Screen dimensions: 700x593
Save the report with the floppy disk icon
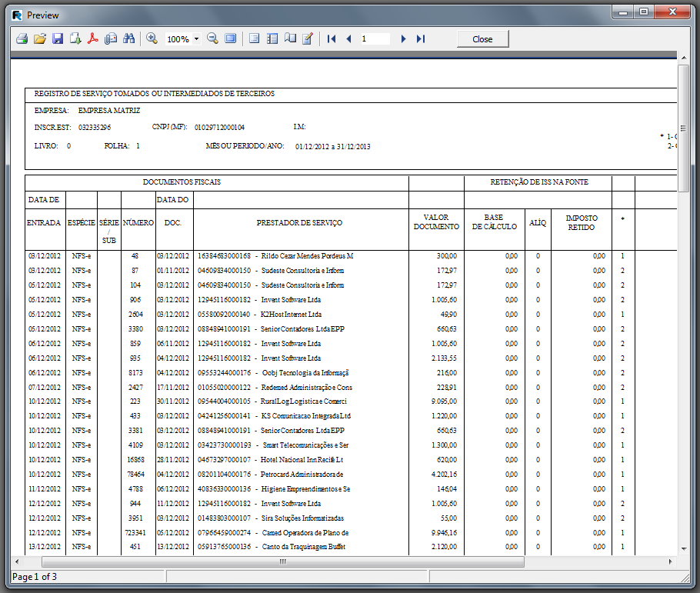[x=58, y=39]
